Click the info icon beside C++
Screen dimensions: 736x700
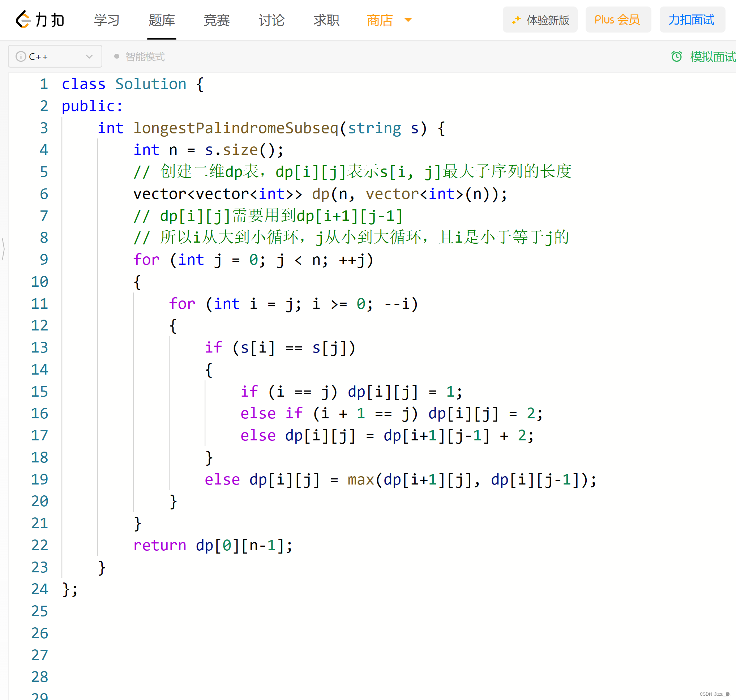[x=21, y=56]
